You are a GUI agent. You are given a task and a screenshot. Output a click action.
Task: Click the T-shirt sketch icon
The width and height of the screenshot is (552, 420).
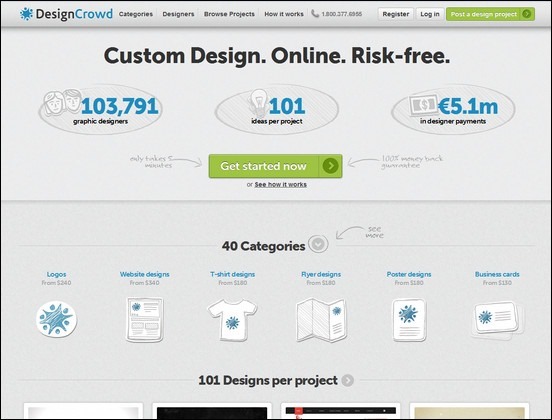point(232,320)
